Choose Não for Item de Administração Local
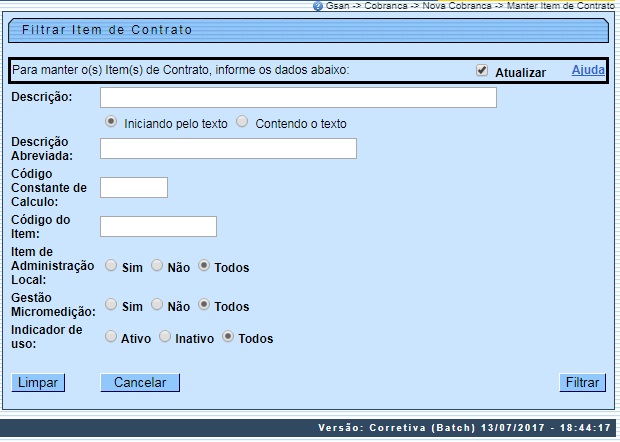This screenshot has height=442, width=620. [157, 265]
